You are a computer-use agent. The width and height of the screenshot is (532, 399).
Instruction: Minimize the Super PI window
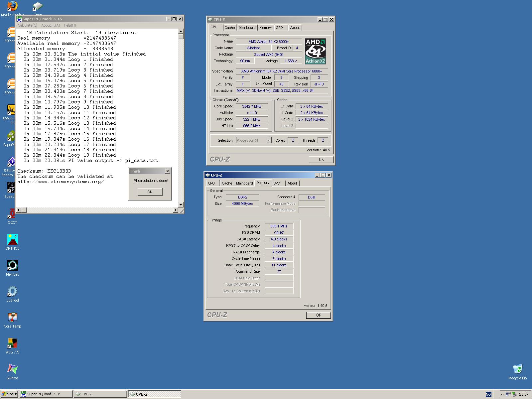(169, 19)
